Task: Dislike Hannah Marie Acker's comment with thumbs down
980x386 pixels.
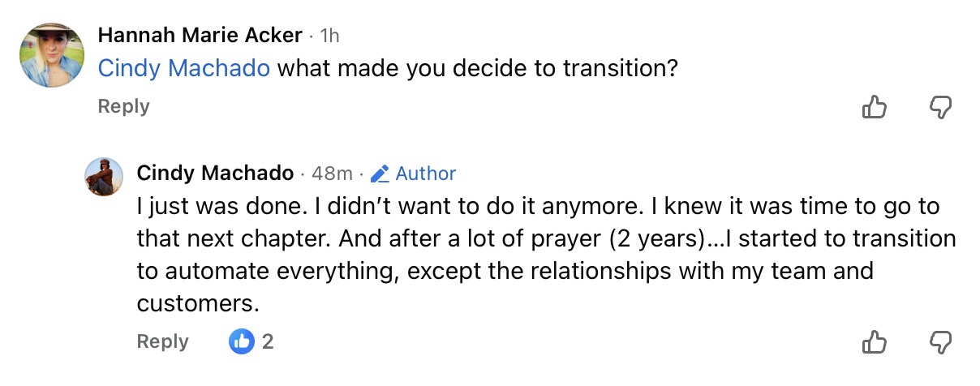Action: [x=940, y=106]
